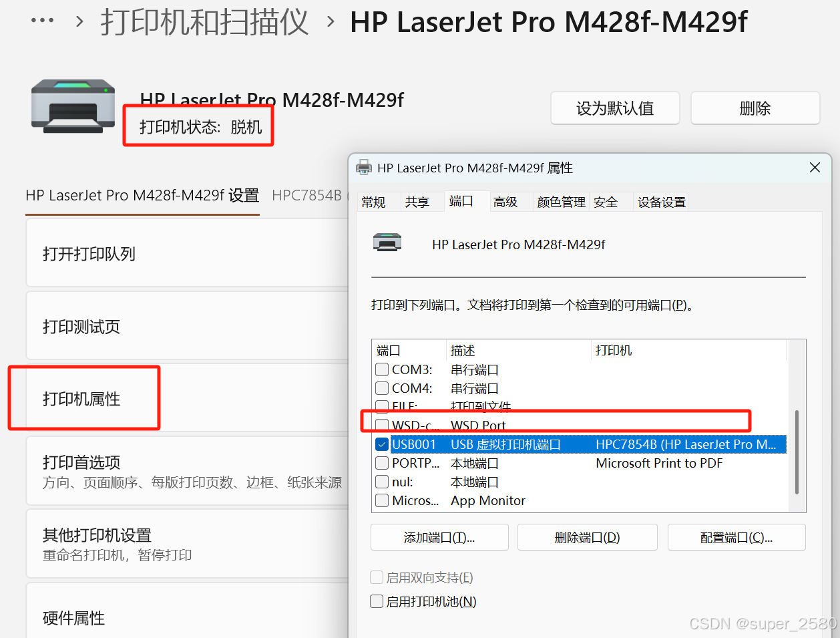Click 打印测试页 option

(187, 326)
